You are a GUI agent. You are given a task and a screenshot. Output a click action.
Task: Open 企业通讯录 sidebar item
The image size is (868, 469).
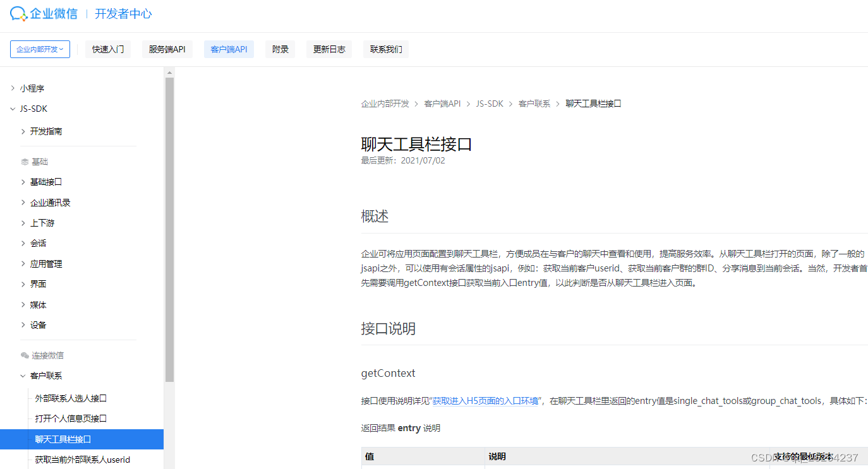(51, 203)
